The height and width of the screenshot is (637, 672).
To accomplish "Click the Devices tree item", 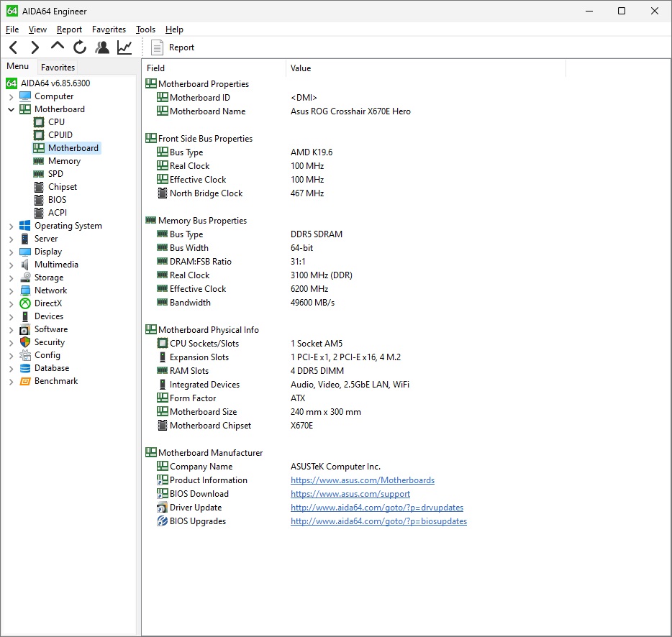I will (49, 316).
